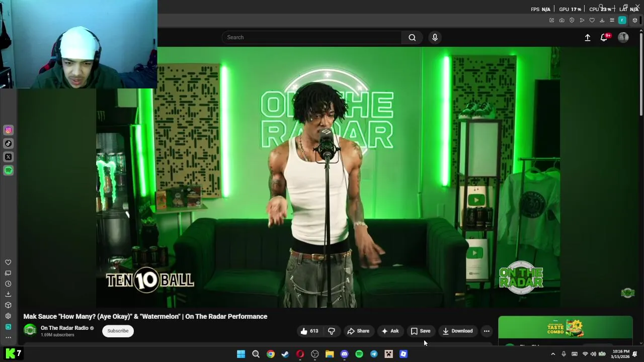The width and height of the screenshot is (644, 362).
Task: Open On The Radar Radio channel name
Action: [64, 328]
